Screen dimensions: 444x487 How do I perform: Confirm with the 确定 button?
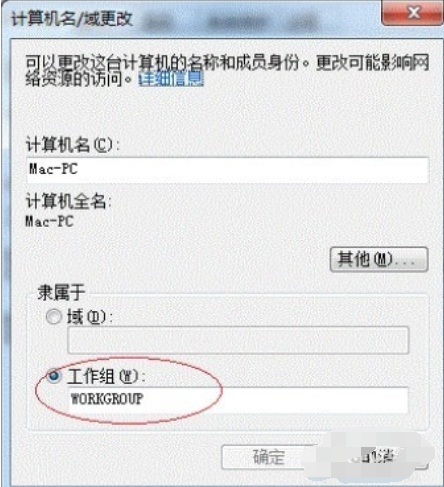(269, 457)
